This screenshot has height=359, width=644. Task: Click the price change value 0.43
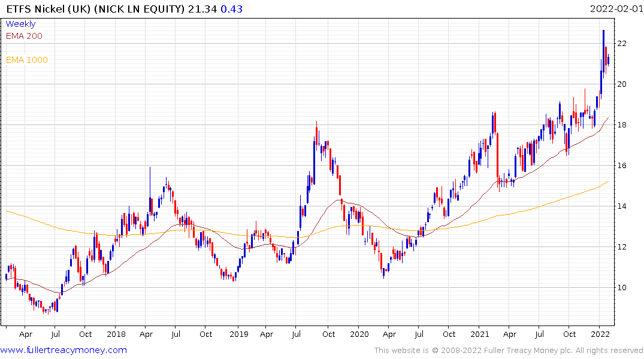point(232,9)
